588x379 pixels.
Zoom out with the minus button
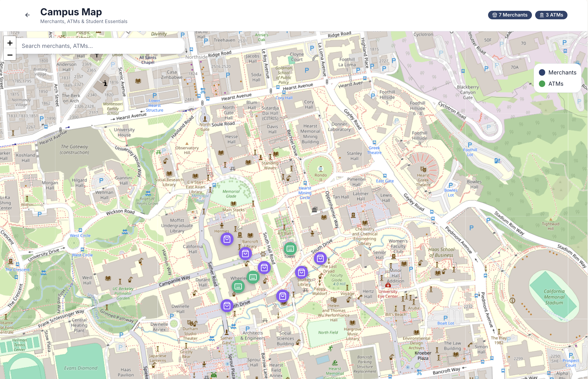(x=10, y=55)
